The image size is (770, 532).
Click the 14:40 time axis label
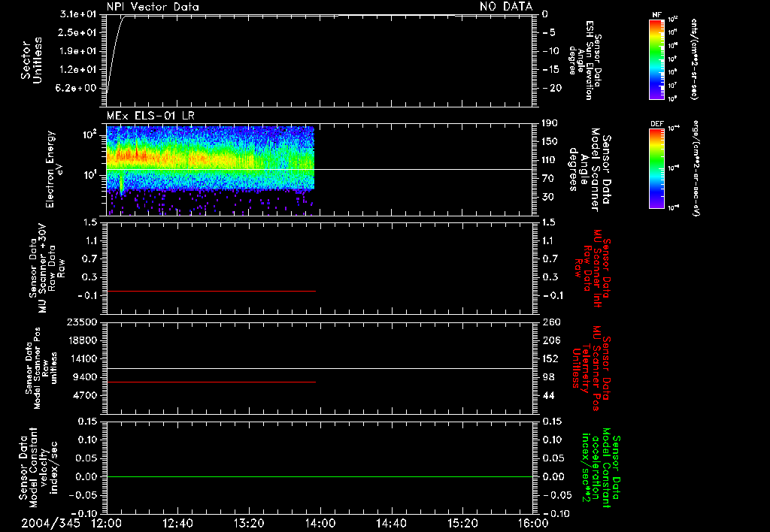tap(391, 523)
